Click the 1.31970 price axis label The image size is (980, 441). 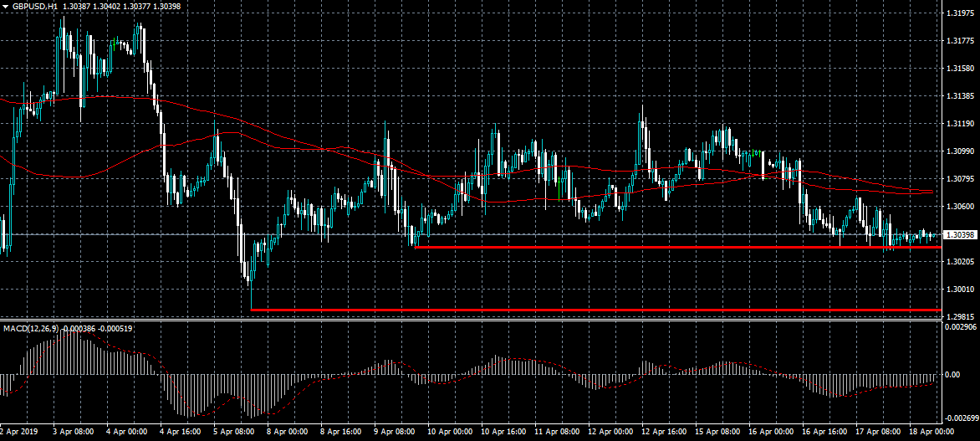coord(959,13)
